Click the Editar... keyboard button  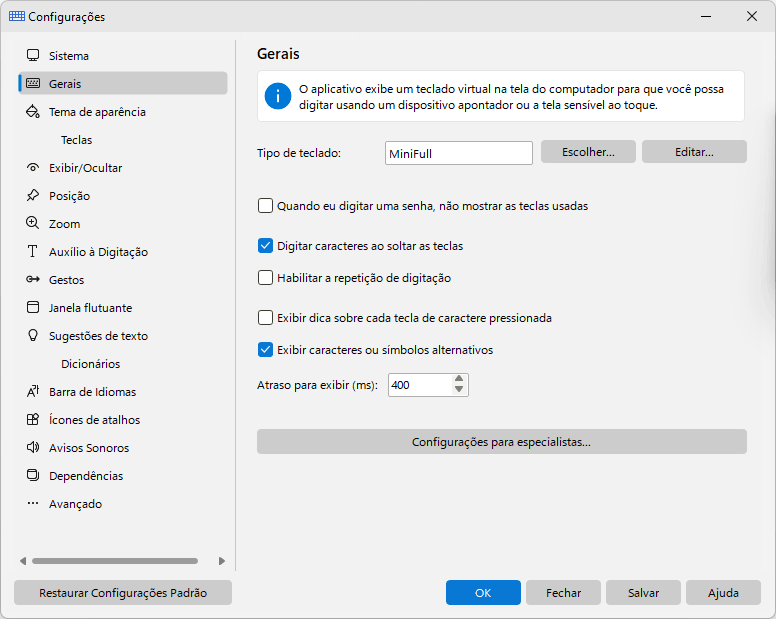694,152
